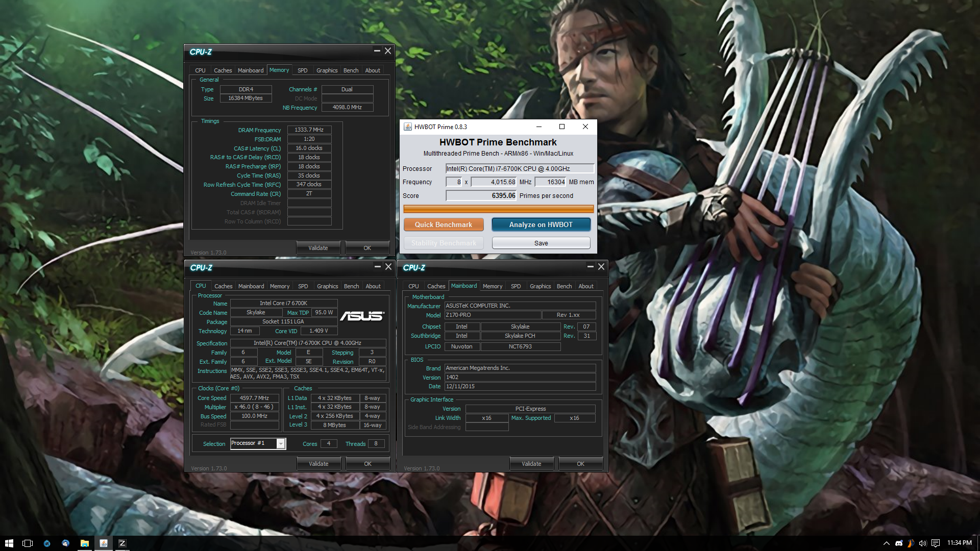Open About tab in top CPU-Z window

click(x=373, y=70)
